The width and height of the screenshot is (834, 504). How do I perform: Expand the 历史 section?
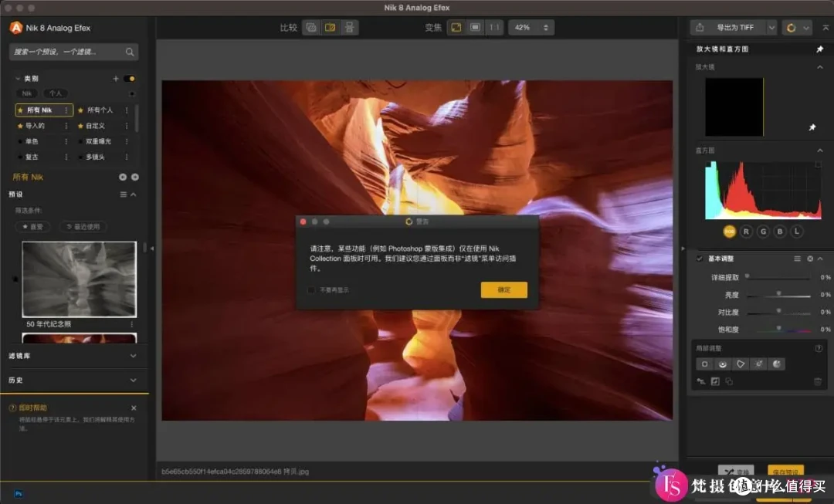133,381
